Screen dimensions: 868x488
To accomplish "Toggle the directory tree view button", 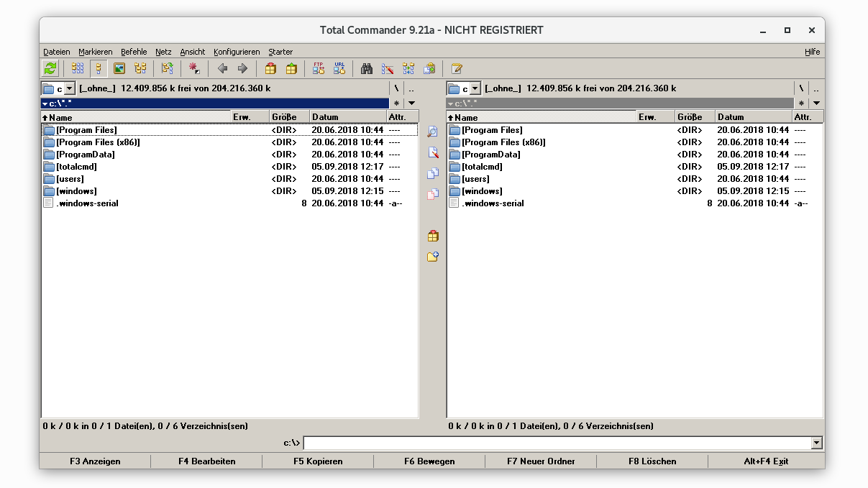I will pyautogui.click(x=140, y=68).
